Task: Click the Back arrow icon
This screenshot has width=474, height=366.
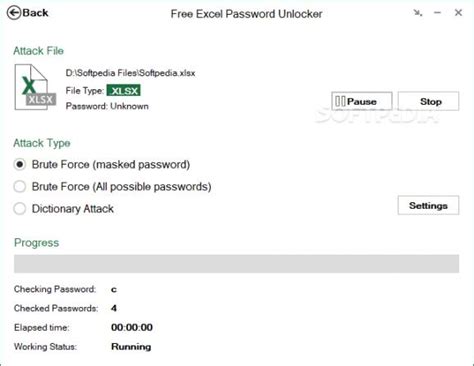Action: click(x=14, y=13)
